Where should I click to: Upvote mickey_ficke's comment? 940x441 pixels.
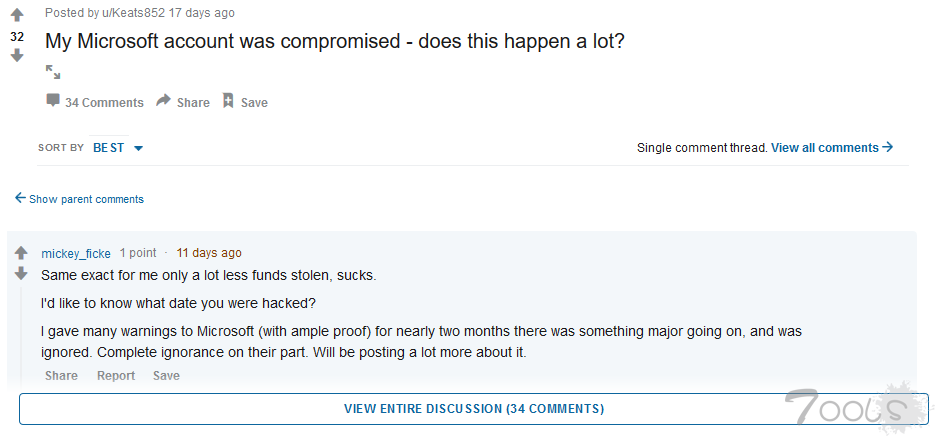(x=21, y=253)
